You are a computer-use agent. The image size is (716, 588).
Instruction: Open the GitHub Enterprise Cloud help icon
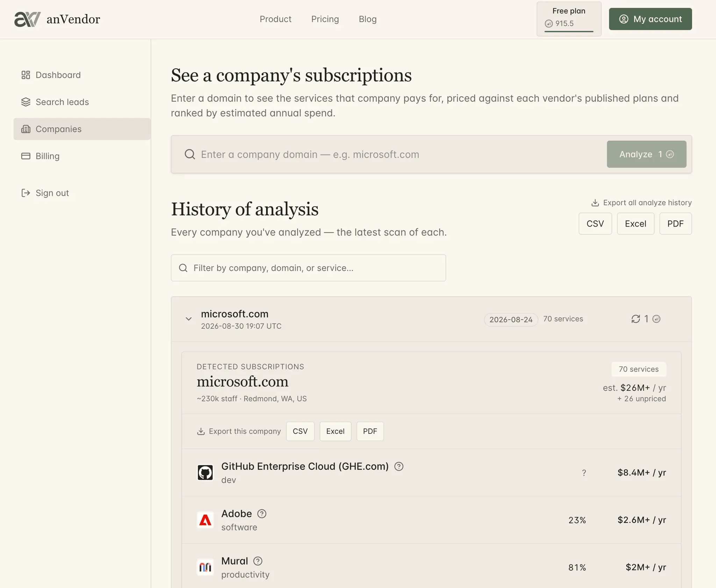pos(399,466)
